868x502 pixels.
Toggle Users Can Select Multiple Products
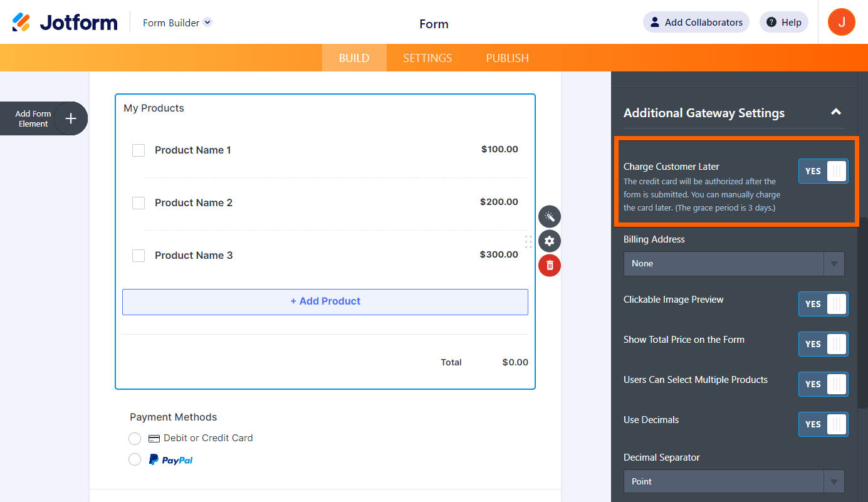point(824,384)
